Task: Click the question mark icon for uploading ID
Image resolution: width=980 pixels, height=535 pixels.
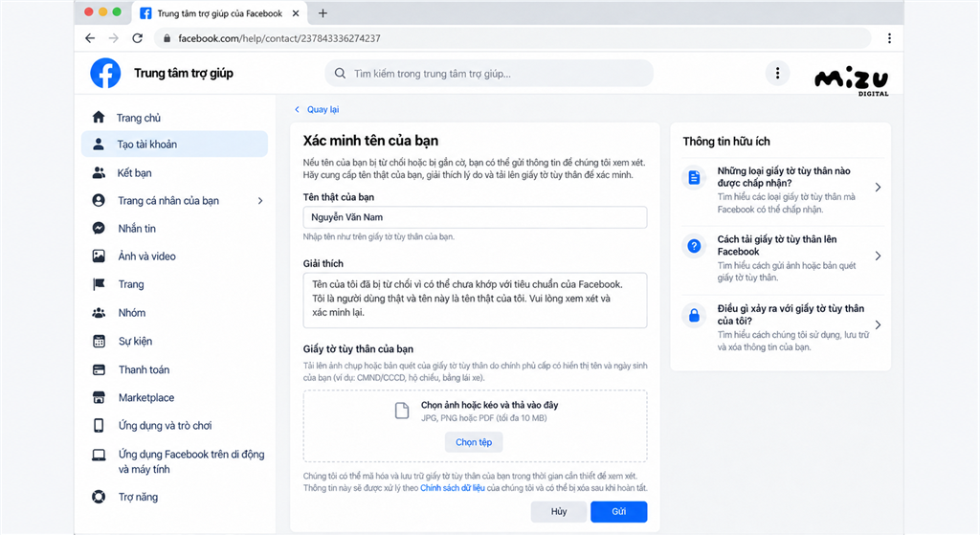Action: point(694,246)
